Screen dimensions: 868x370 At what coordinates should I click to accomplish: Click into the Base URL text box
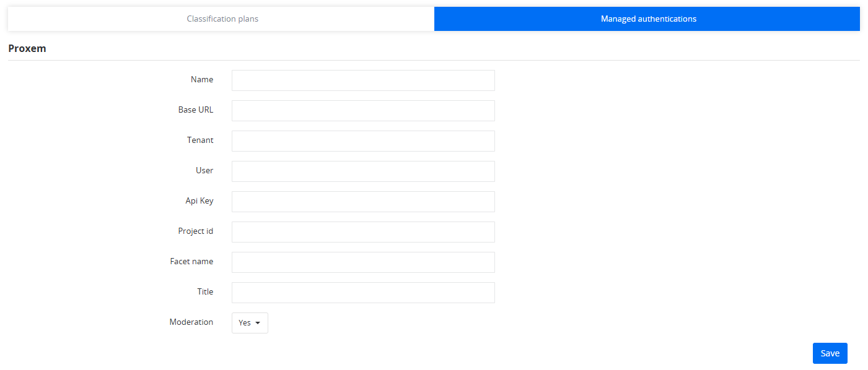coord(363,111)
